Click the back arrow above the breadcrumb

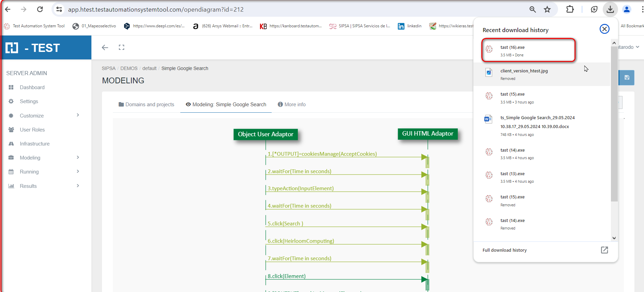[x=105, y=47]
